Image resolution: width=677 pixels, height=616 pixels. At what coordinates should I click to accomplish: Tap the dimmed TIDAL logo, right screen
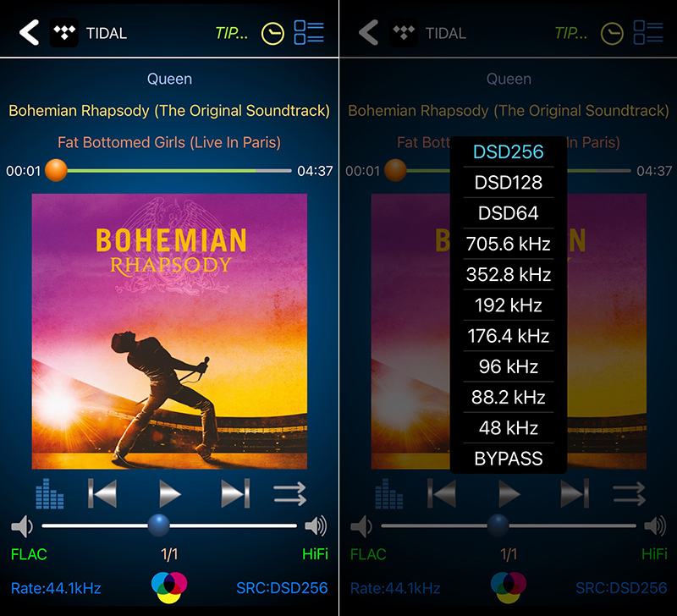(404, 33)
